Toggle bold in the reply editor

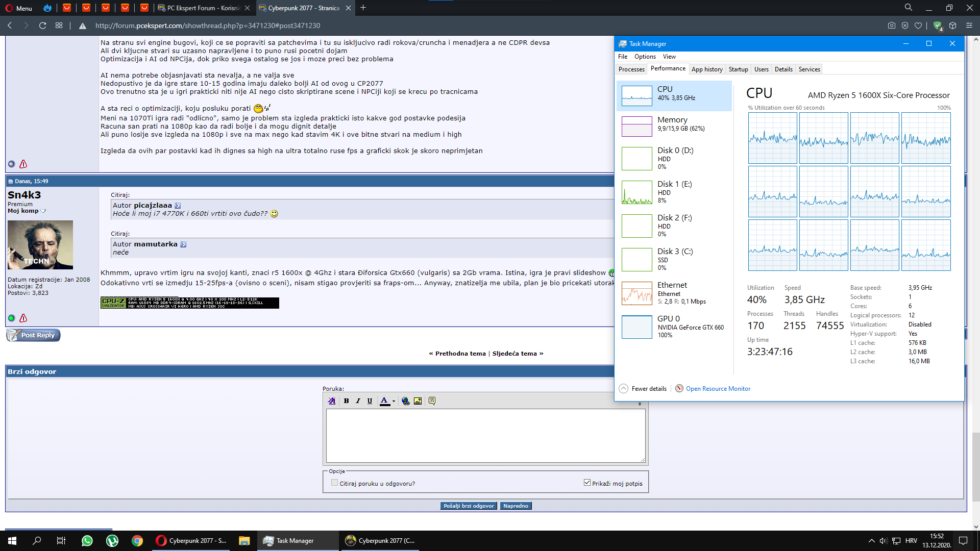click(x=346, y=401)
